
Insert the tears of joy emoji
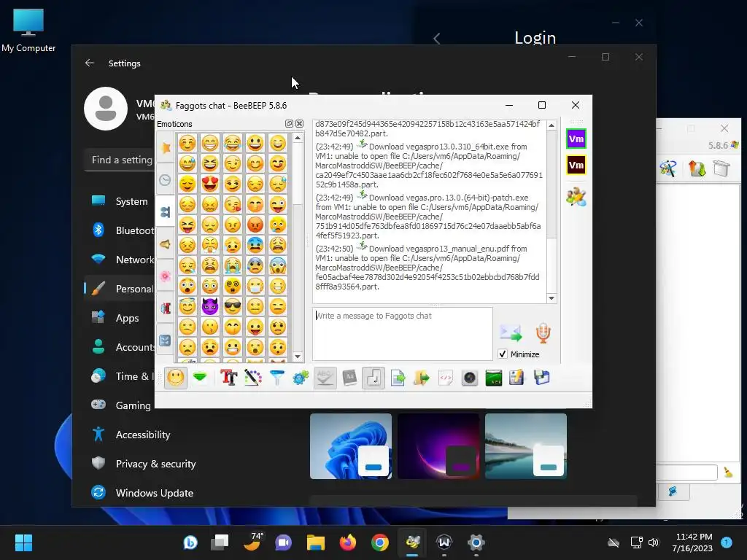233,143
